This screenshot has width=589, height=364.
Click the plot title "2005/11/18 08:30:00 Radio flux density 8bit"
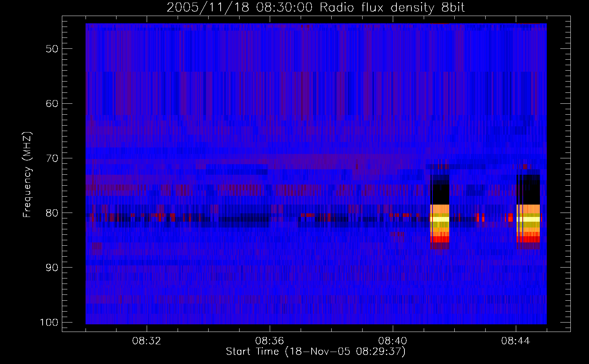(x=316, y=7)
